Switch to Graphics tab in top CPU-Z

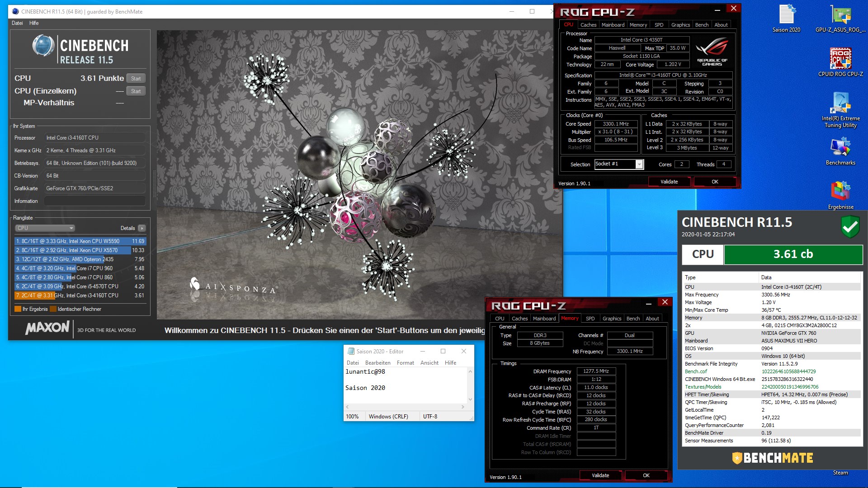tap(680, 25)
